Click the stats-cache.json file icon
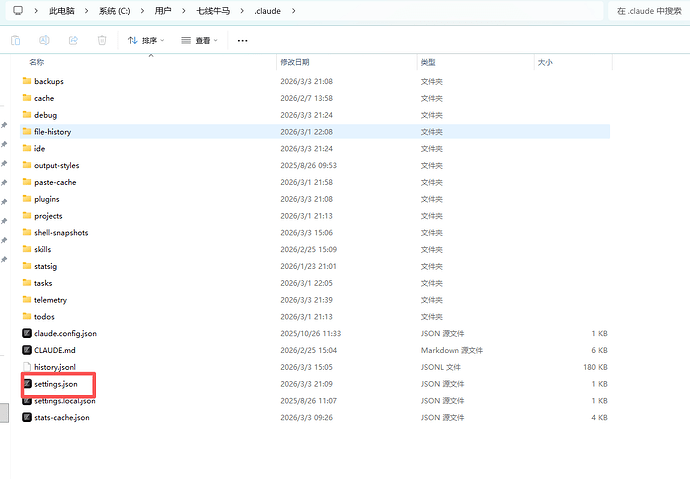 pyautogui.click(x=27, y=417)
